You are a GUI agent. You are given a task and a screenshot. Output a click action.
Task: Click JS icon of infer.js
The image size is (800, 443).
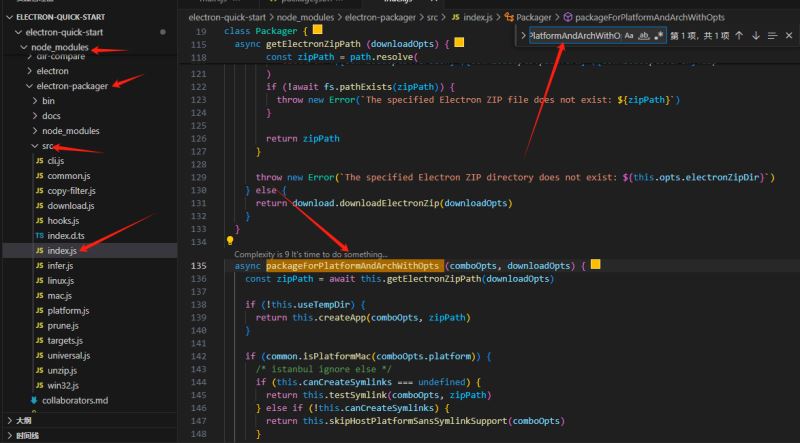pyautogui.click(x=40, y=265)
